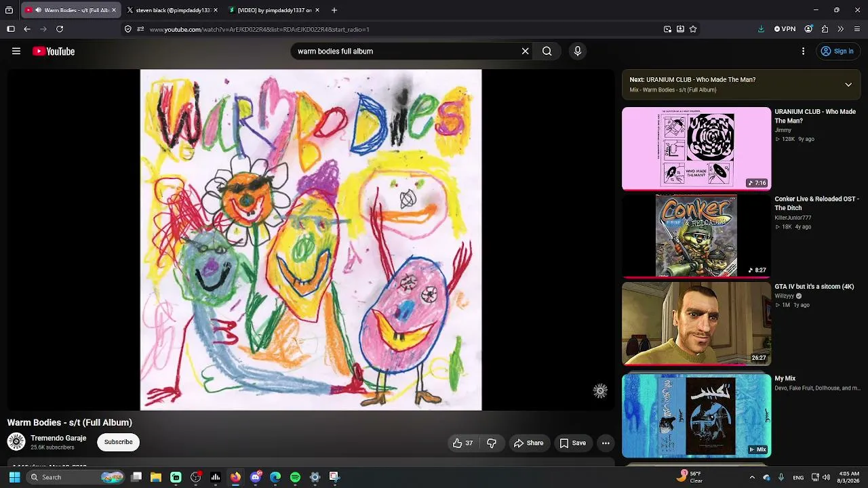Open a new browser tab
Screen dimensions: 868x488
334,10
